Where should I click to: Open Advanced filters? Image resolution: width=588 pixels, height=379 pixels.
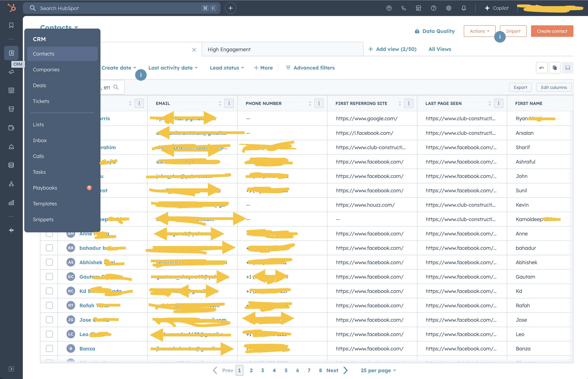[x=310, y=68]
